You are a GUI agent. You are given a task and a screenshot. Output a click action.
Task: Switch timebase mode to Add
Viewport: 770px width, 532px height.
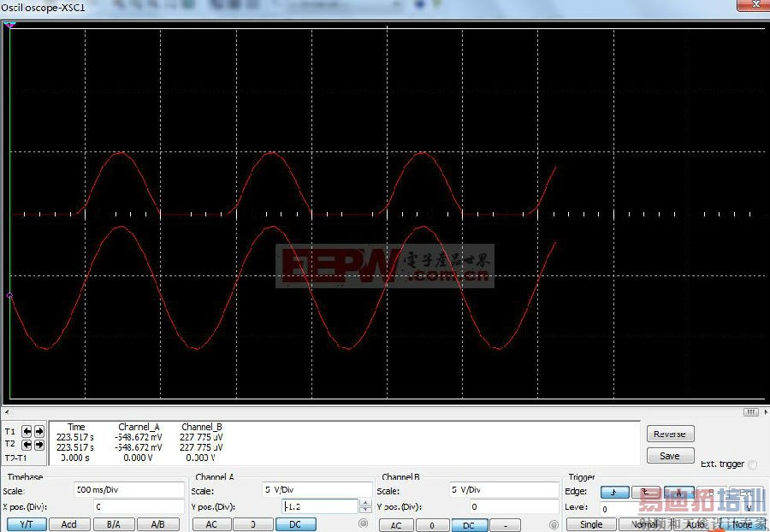(x=69, y=524)
